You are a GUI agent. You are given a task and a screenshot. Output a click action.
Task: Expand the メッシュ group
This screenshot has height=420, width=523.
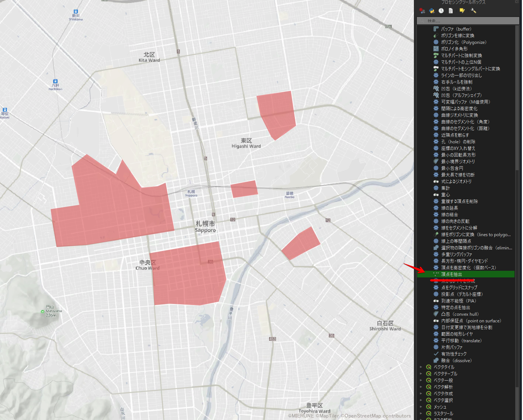421,407
